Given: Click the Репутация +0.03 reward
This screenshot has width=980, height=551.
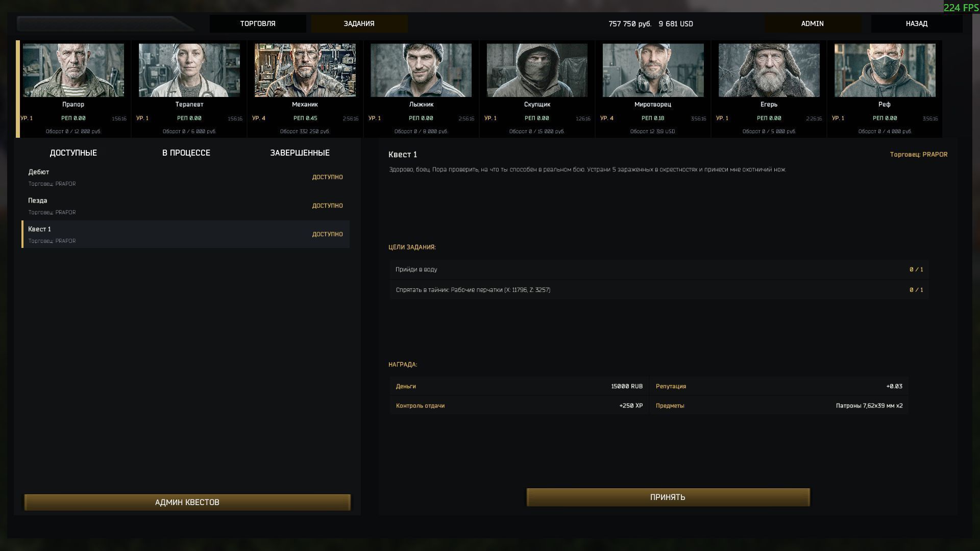Looking at the screenshot, I should pos(779,386).
